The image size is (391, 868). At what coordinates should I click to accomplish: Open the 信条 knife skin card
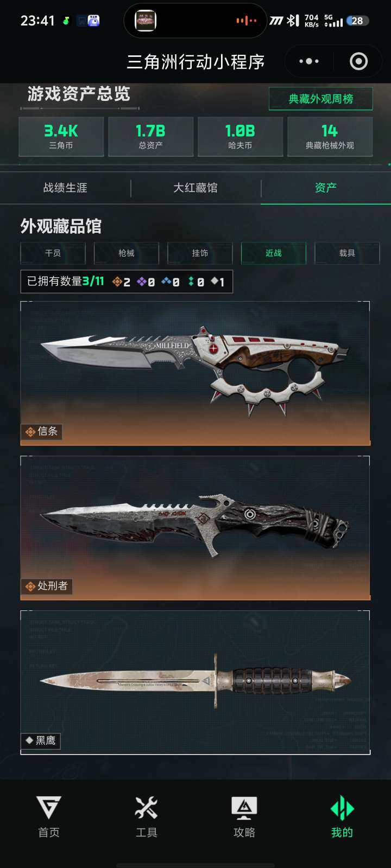[x=195, y=373]
